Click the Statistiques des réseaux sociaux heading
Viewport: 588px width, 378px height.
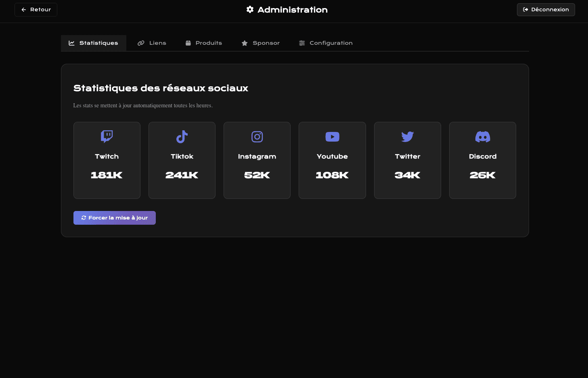pos(161,88)
